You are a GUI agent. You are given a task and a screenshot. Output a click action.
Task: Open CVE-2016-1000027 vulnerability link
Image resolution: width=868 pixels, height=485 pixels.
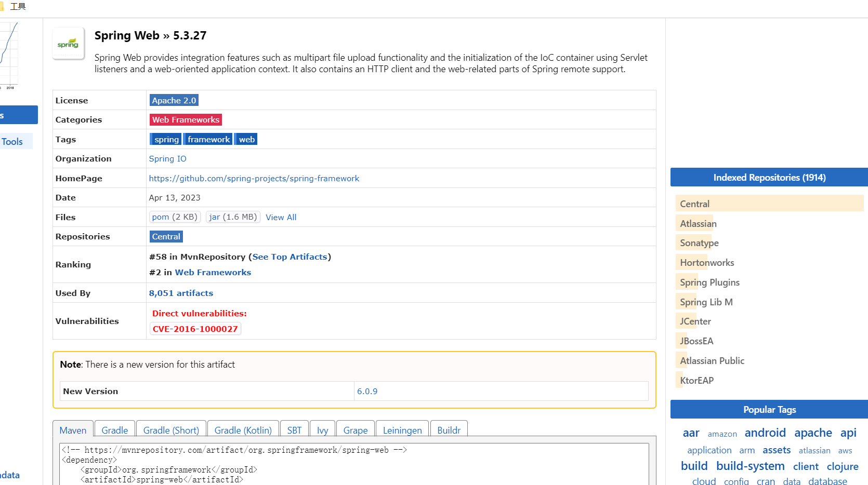195,329
